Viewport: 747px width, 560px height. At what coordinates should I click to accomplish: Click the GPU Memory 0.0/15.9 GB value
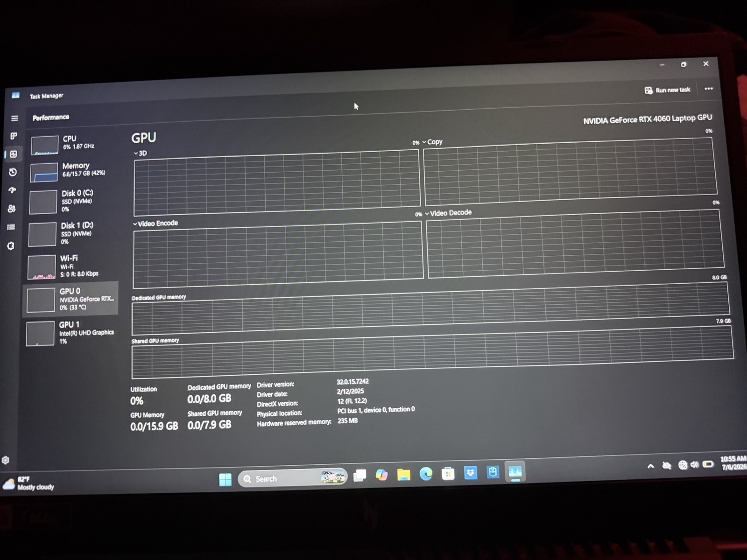pos(154,427)
